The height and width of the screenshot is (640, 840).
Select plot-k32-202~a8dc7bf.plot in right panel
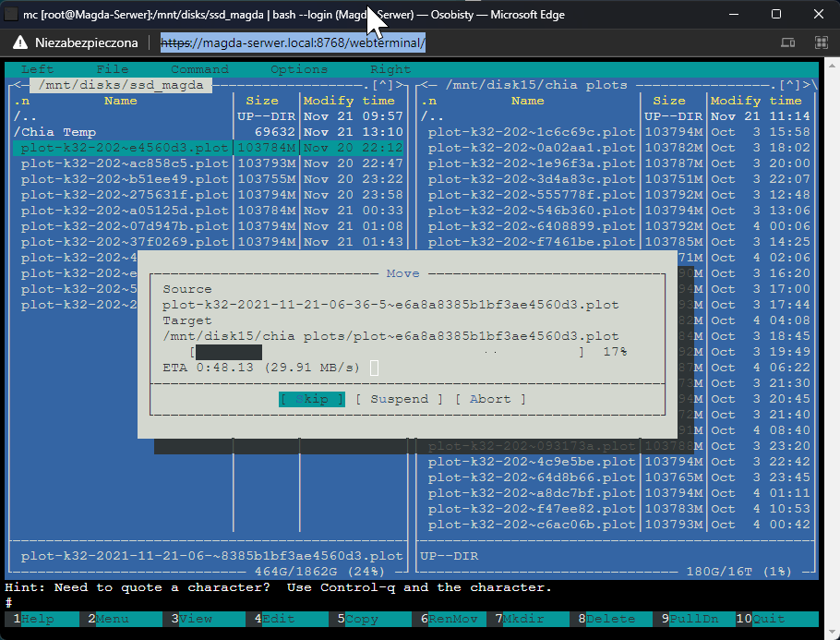(615, 493)
